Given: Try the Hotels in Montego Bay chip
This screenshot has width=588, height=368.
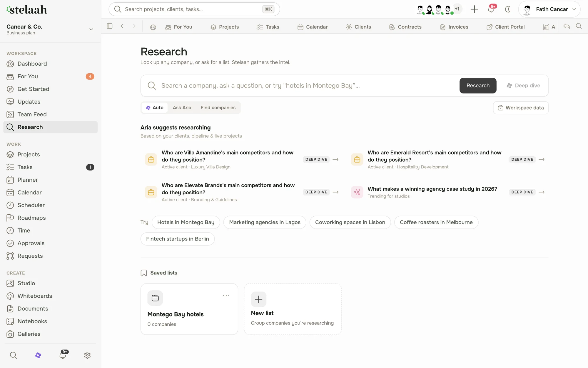Looking at the screenshot, I should pos(186,222).
